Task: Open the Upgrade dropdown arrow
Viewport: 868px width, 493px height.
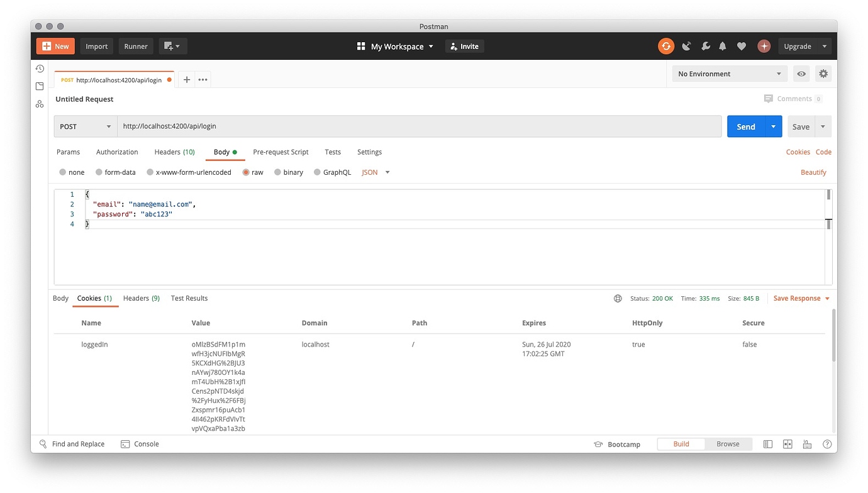Action: (824, 46)
